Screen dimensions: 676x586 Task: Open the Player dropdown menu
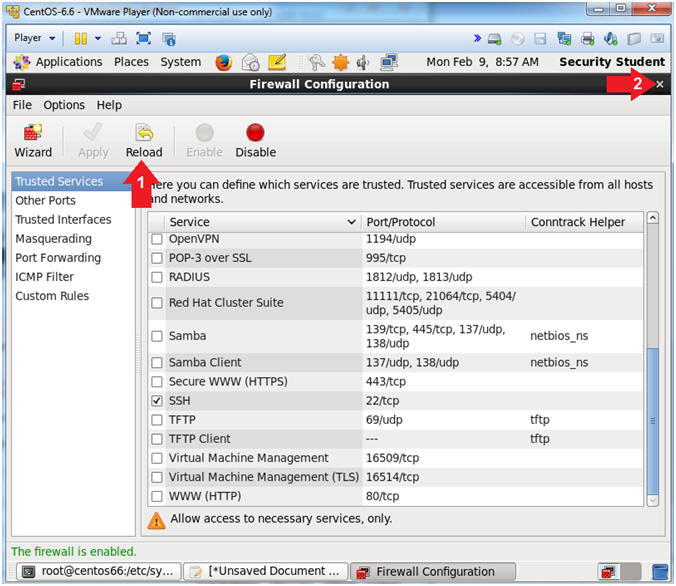tap(34, 38)
